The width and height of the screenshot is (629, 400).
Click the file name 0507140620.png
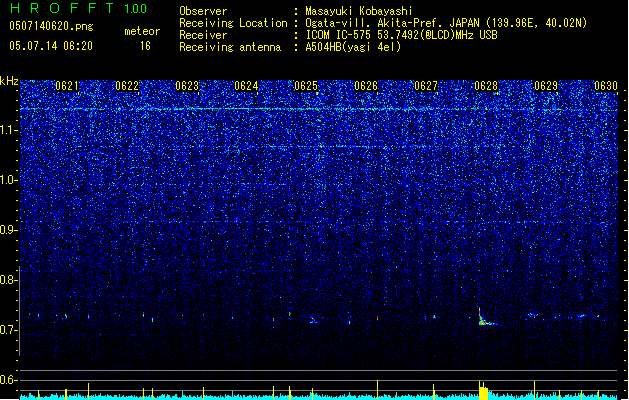pos(51,26)
